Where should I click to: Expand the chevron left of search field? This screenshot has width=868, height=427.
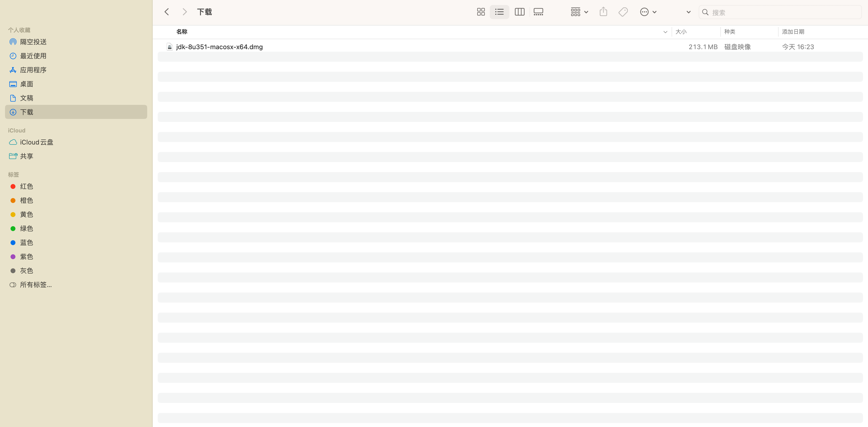pos(688,12)
